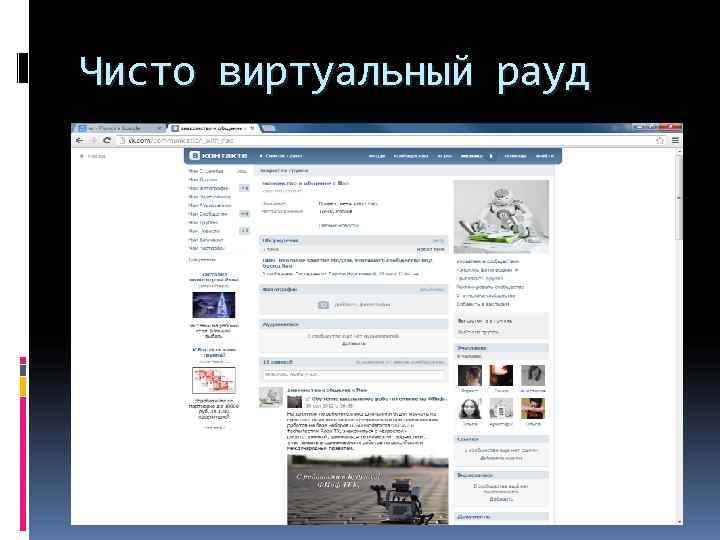Open Моя Страница in the left menu

[x=206, y=171]
